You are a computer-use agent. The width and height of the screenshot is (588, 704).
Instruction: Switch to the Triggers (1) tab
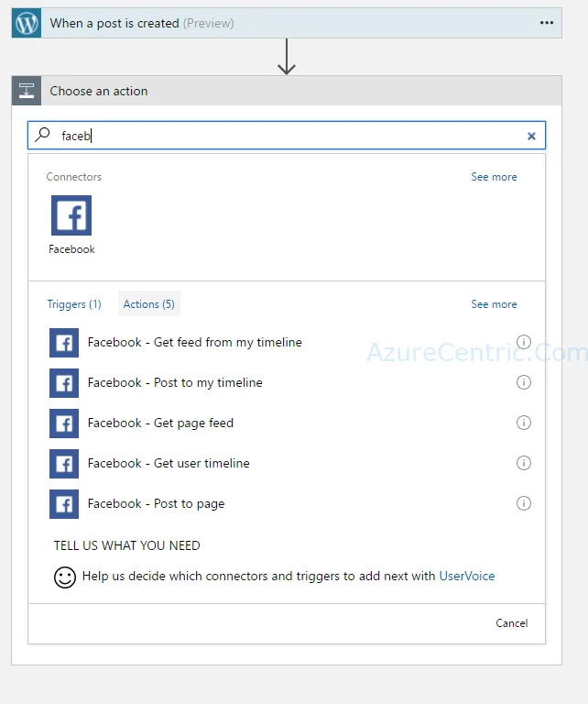pyautogui.click(x=74, y=304)
